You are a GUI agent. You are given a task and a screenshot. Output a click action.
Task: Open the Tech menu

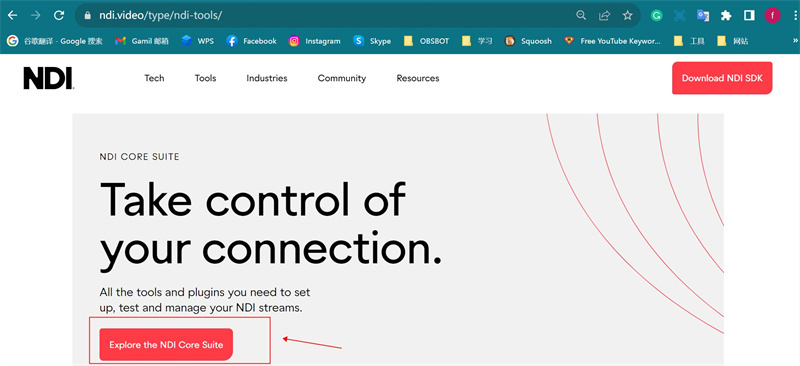point(154,78)
